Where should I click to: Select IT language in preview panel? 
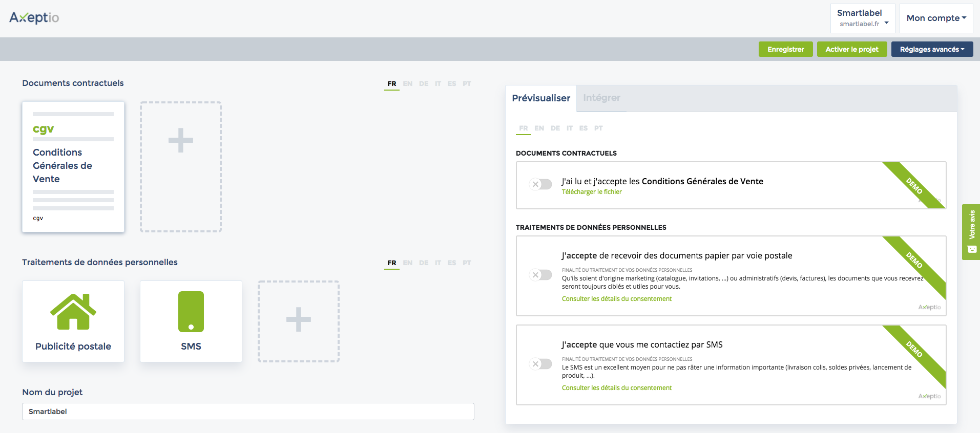click(570, 128)
